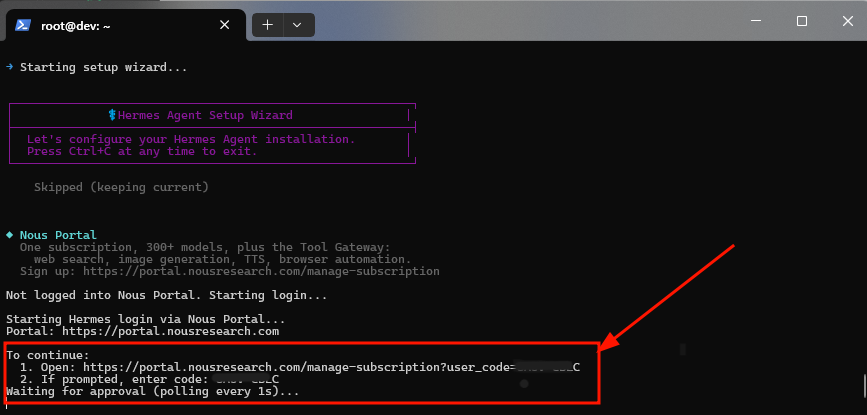Open the user_code manage-subscription URL
The width and height of the screenshot is (867, 415).
331,367
